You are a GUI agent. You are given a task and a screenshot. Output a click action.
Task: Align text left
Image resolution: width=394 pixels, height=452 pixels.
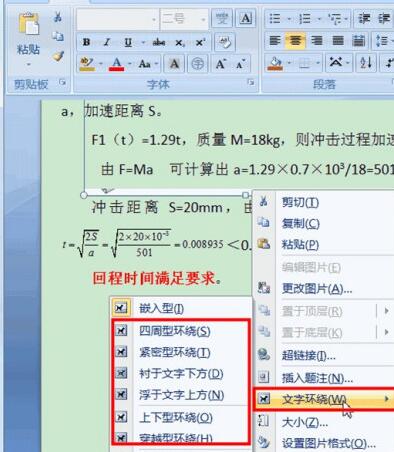(275, 41)
